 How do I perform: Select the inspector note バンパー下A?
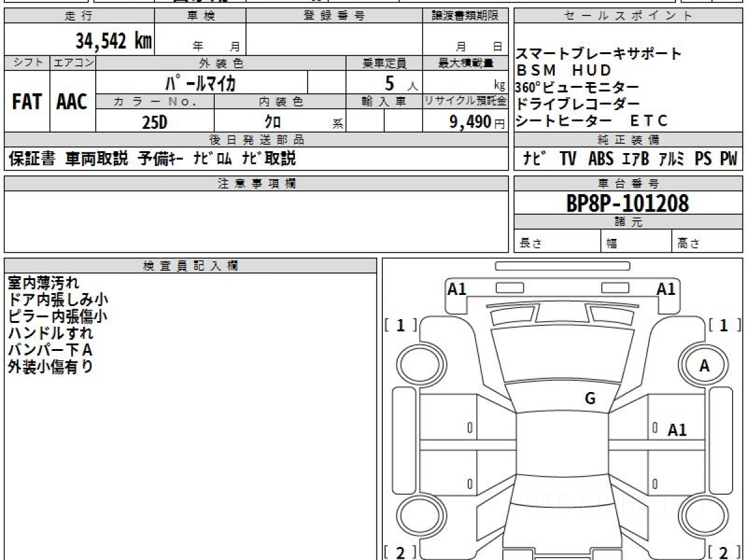pos(50,350)
